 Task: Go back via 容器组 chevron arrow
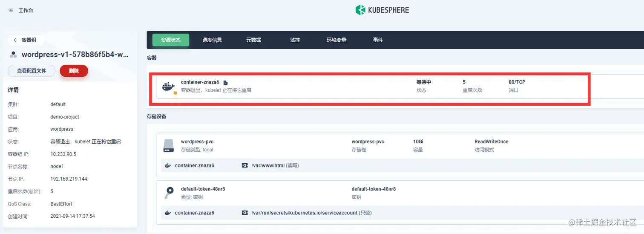[15, 40]
